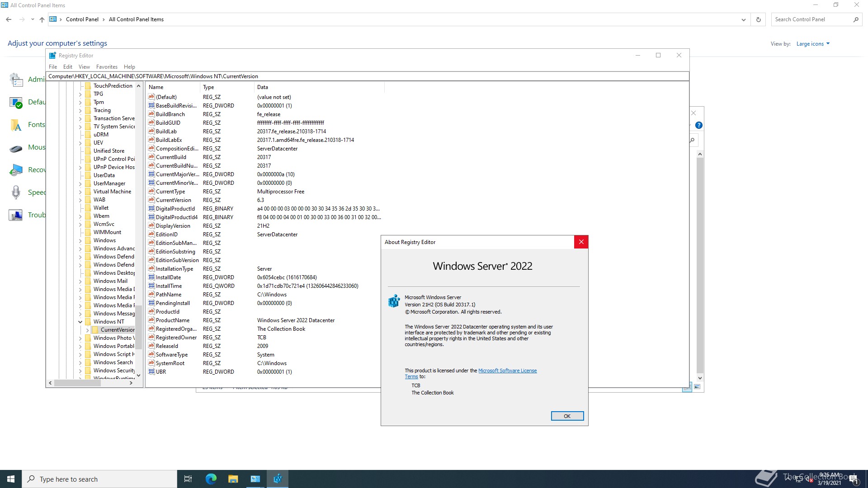Click OK in About Registry Editor
Image resolution: width=868 pixels, height=488 pixels.
pyautogui.click(x=567, y=416)
